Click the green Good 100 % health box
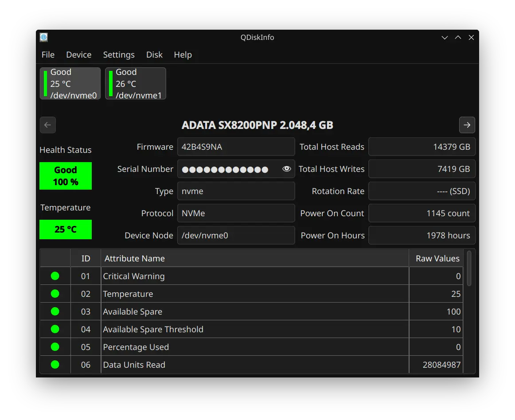 66,176
